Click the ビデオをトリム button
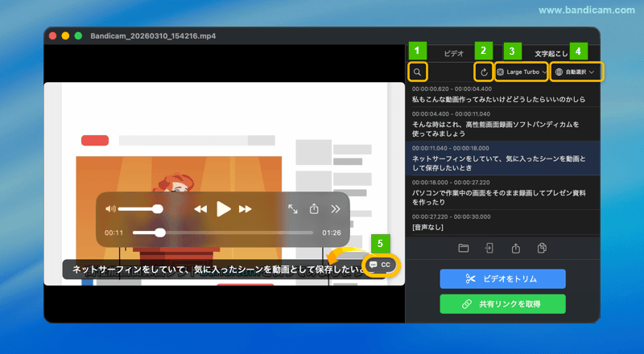644x354 pixels. [x=502, y=279]
